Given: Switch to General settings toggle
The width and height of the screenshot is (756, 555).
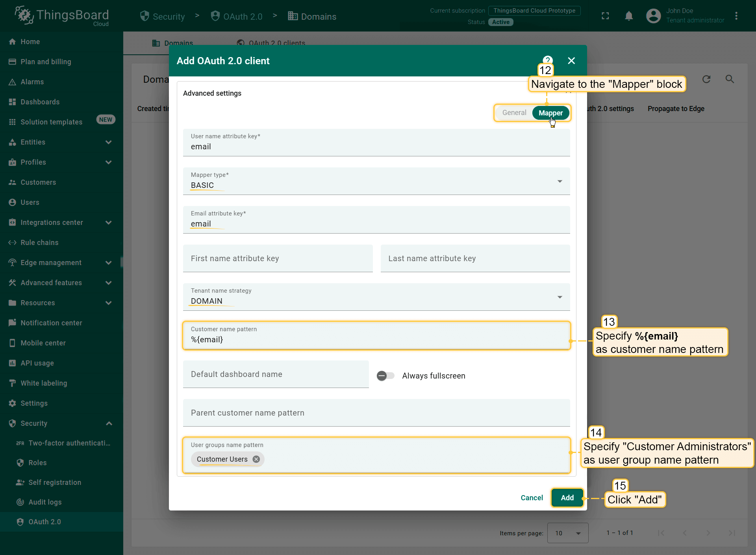Looking at the screenshot, I should tap(514, 113).
